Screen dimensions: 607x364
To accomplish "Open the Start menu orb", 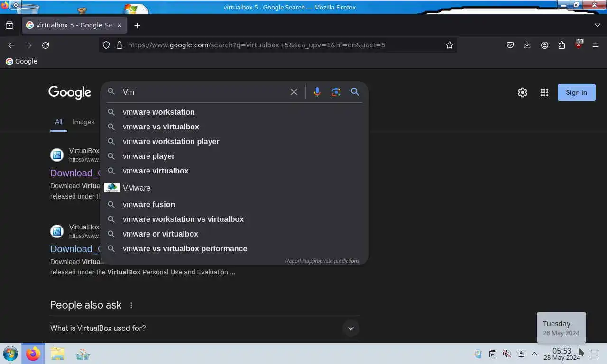I will click(x=10, y=354).
